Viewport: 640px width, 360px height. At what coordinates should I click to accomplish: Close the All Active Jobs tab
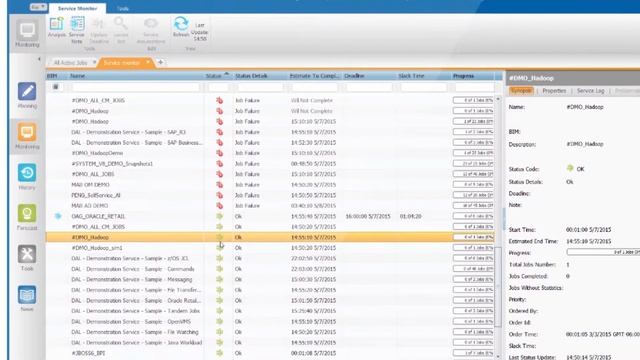(94, 62)
